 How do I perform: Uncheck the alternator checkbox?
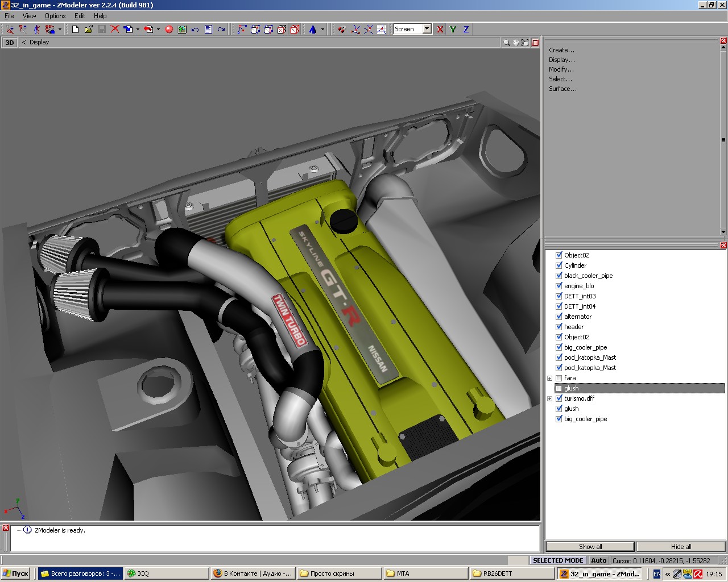coord(559,317)
